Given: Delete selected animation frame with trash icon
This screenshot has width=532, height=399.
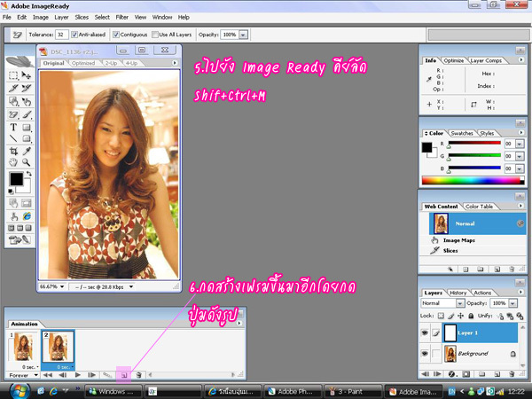Looking at the screenshot, I should coord(138,375).
